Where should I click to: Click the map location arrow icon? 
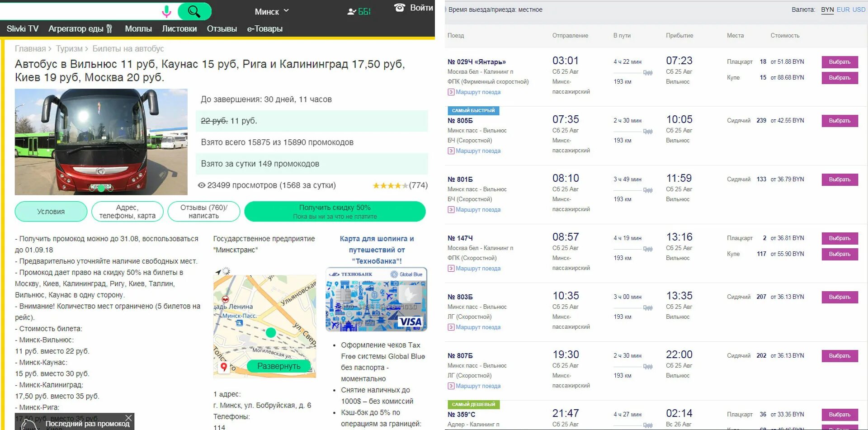click(x=219, y=272)
